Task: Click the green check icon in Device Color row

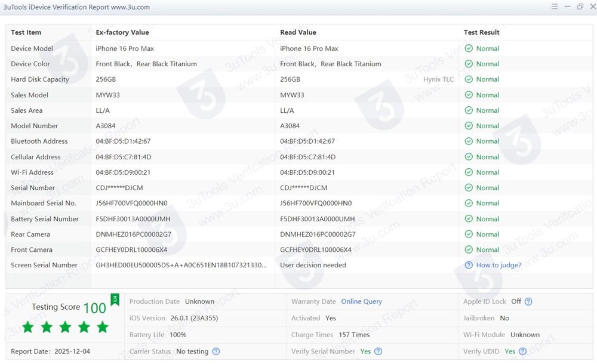Action: click(469, 64)
